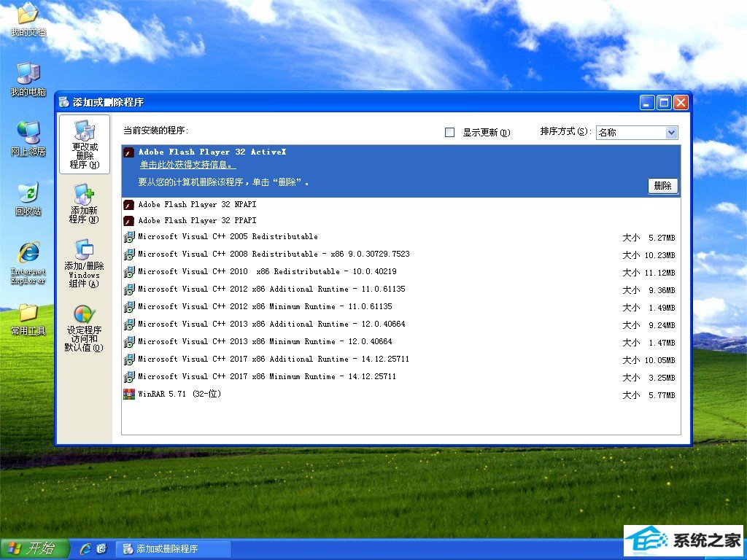Click the Adobe Flash Player 32 ActiveX title

click(x=212, y=152)
